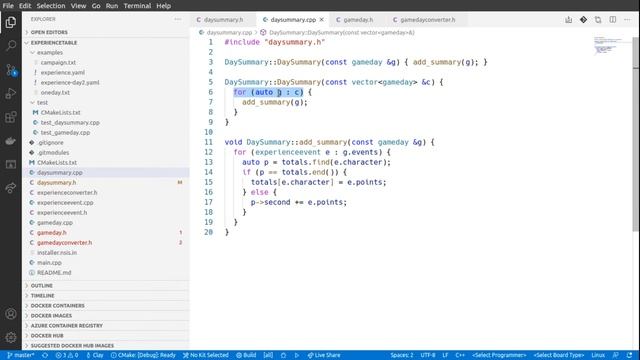Switch to the gamedayconverter.h tab
The image size is (640, 360).
click(x=427, y=20)
